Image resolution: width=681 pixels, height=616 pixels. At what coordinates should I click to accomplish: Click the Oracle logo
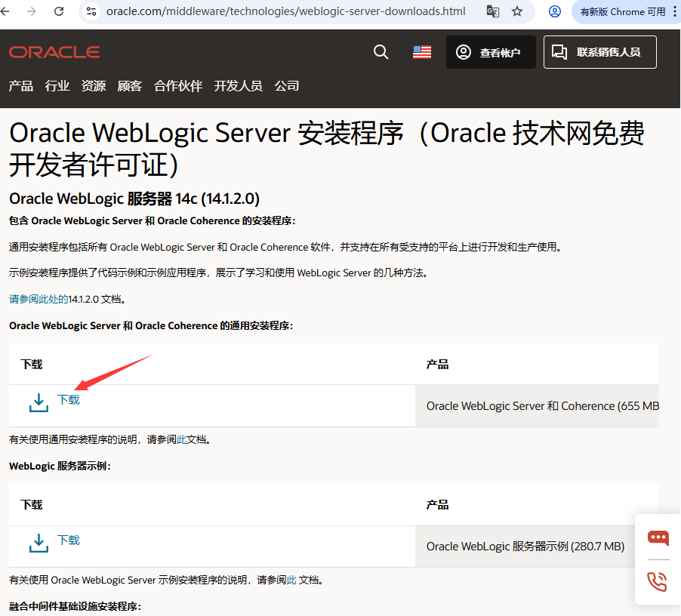point(54,52)
